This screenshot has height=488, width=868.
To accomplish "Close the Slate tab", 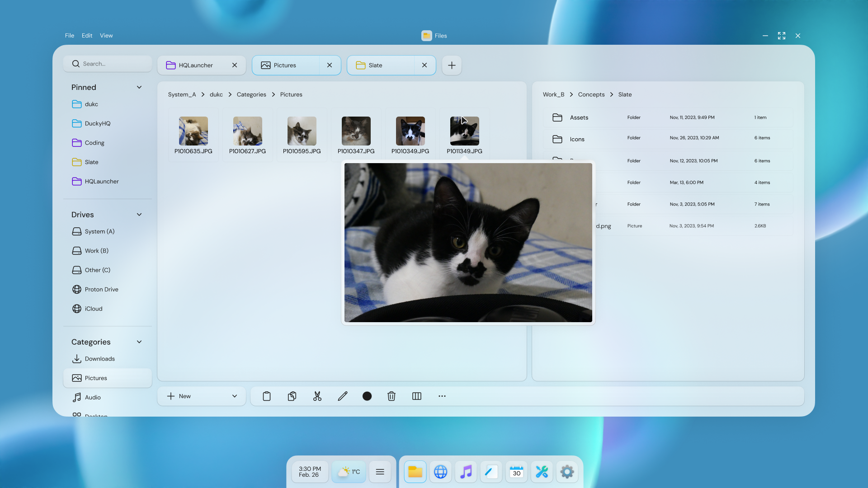I will click(425, 65).
